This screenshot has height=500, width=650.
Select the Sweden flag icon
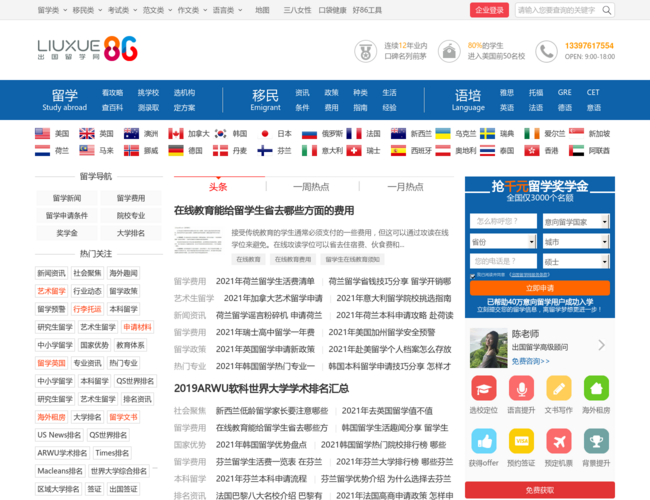click(x=488, y=133)
